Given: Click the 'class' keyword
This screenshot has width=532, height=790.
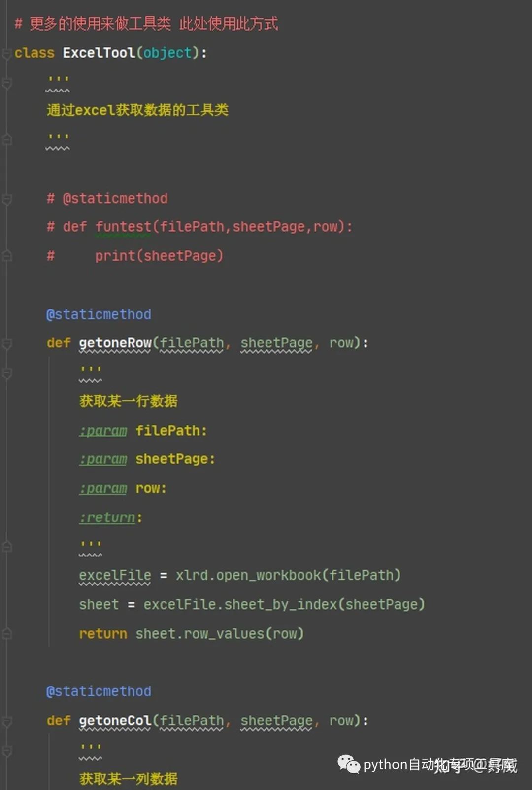Looking at the screenshot, I should pos(34,53).
